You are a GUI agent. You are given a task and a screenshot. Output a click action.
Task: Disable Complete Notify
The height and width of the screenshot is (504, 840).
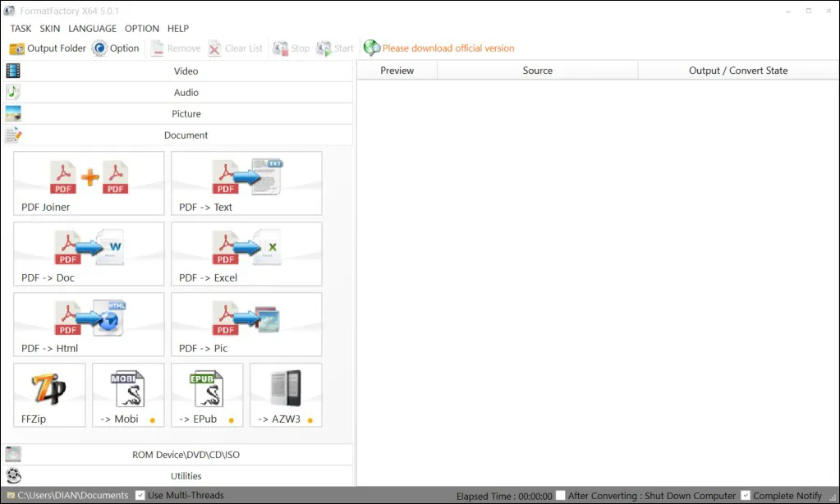[745, 495]
